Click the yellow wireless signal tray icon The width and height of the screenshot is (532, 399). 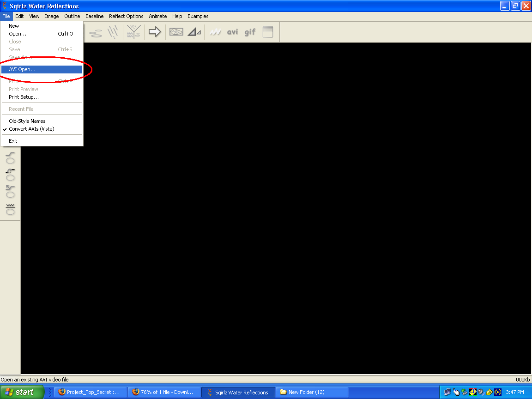pyautogui.click(x=498, y=392)
